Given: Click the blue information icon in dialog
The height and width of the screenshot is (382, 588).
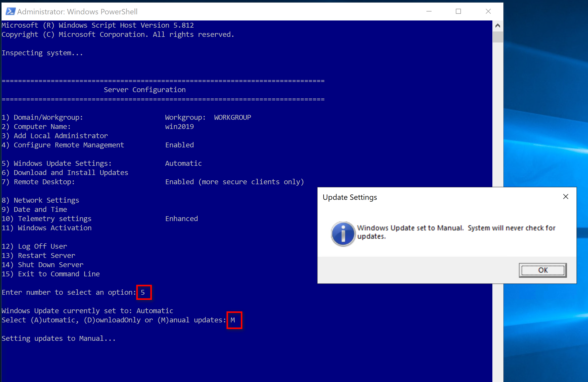Looking at the screenshot, I should click(343, 234).
